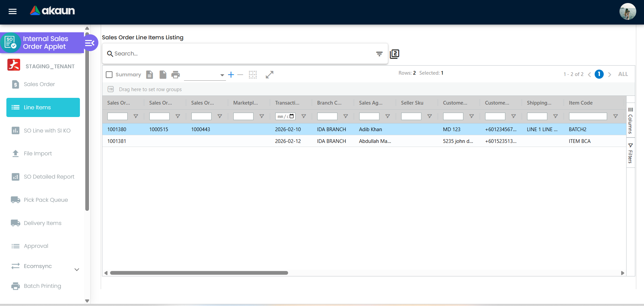Expand the Ecomsync submenu
This screenshot has width=644, height=306.
[77, 269]
